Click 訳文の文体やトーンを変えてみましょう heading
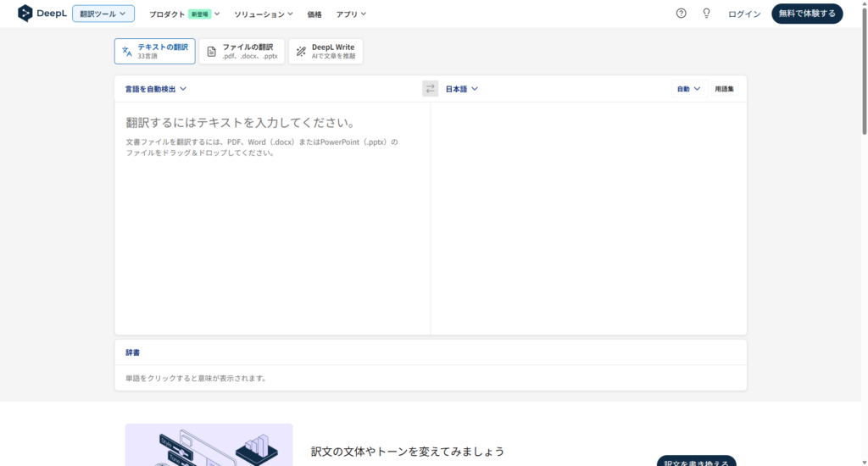Viewport: 868px width, 466px height. coord(408,452)
